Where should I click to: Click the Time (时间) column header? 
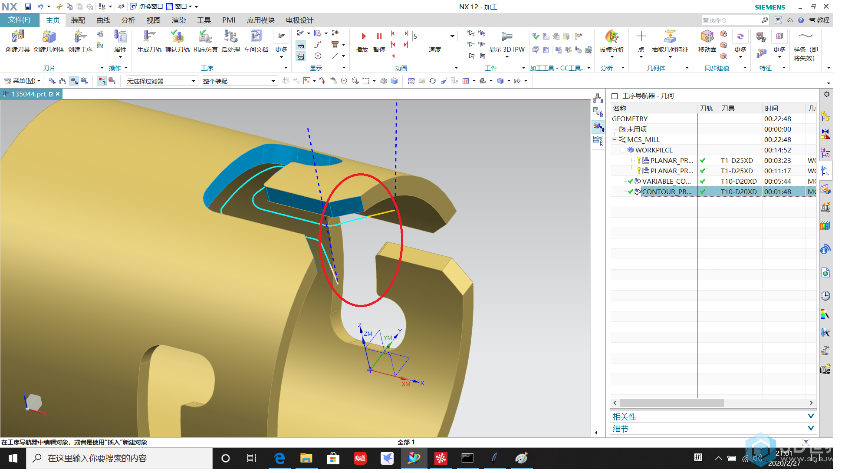click(x=783, y=108)
